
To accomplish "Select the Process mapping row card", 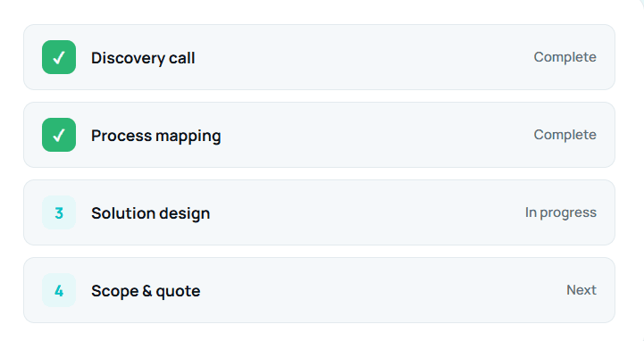I will click(x=319, y=135).
